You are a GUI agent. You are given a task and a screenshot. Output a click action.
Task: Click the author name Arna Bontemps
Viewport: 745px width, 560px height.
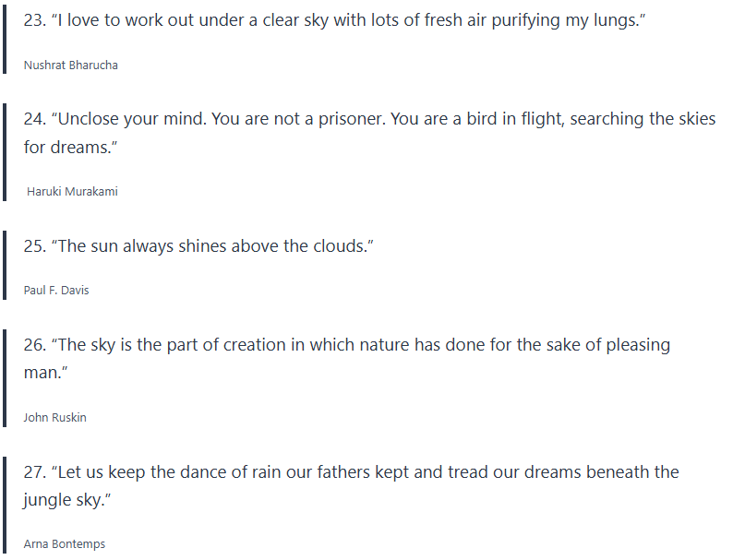(x=65, y=544)
